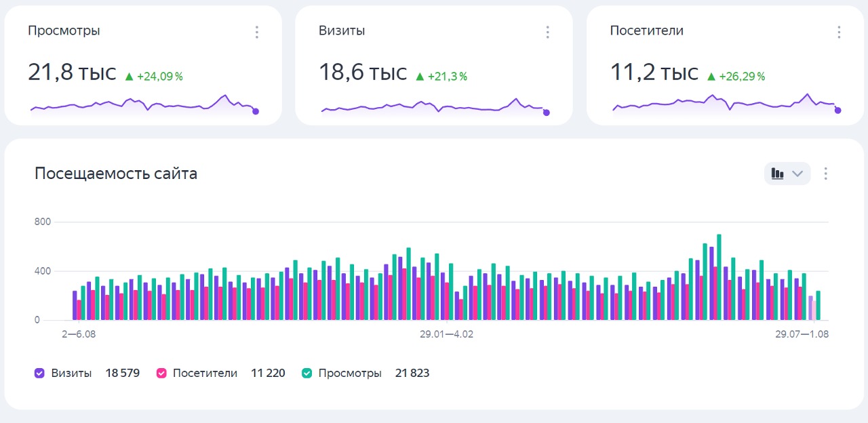Click the bar chart icon in the chart type selector
Viewport: 868px width, 423px height.
[778, 174]
